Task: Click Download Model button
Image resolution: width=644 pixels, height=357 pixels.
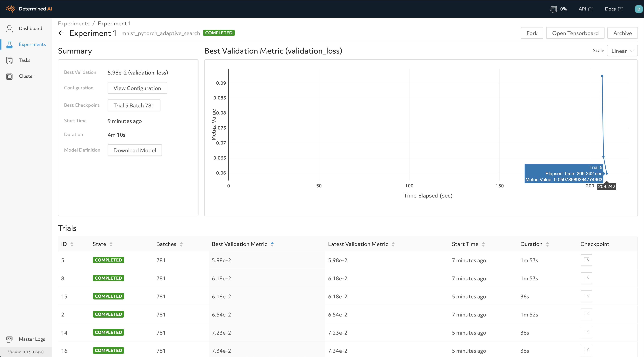Action: click(x=135, y=150)
